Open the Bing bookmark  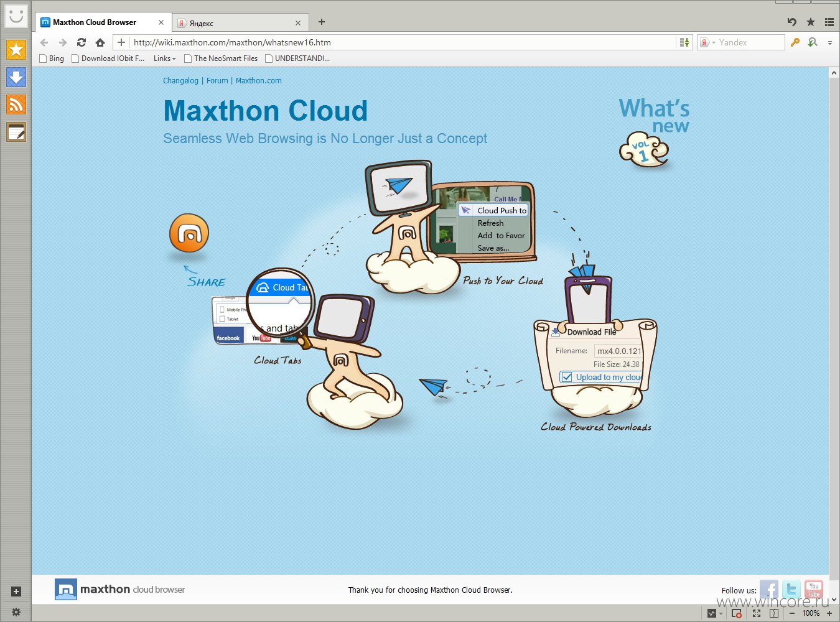[52, 58]
